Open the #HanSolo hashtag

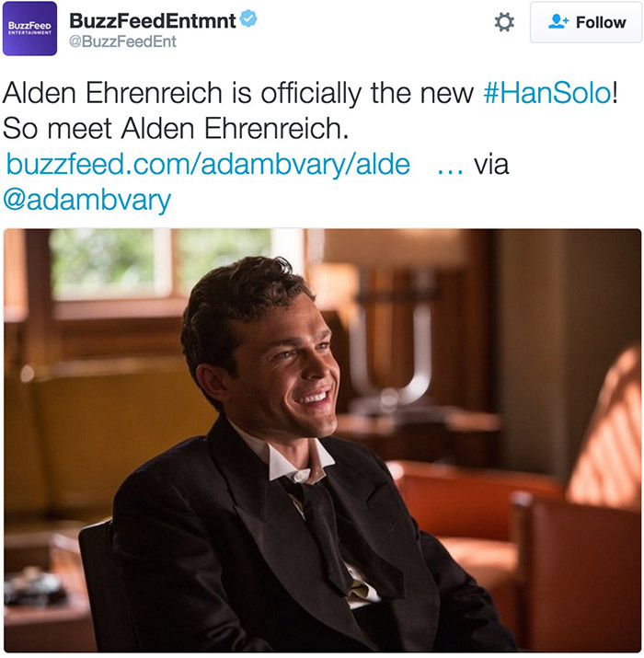tap(546, 92)
